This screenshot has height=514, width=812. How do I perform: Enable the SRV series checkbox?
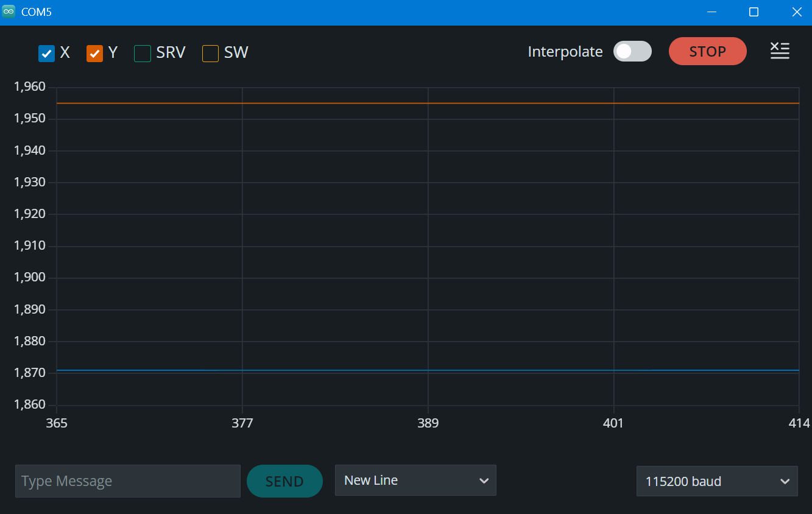coord(143,54)
